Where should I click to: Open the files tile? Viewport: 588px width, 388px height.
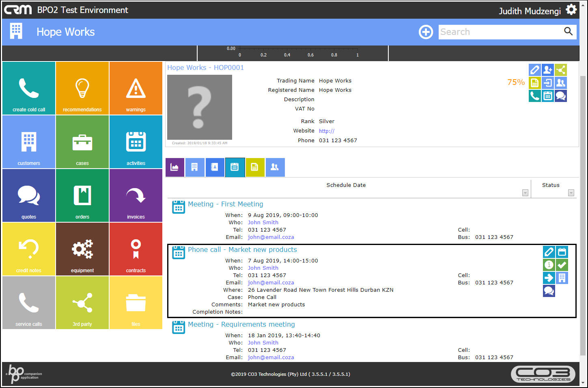click(x=136, y=303)
